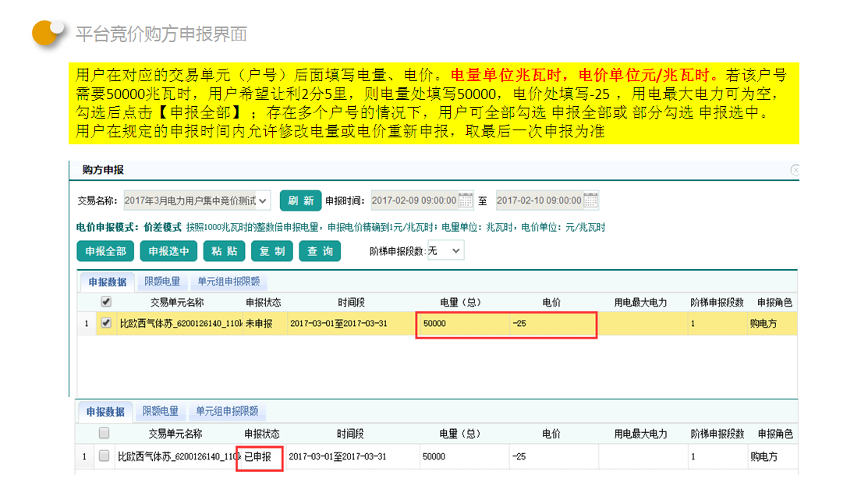Expand the 阶梯申报段数 dropdown
868x486 pixels.
455,250
